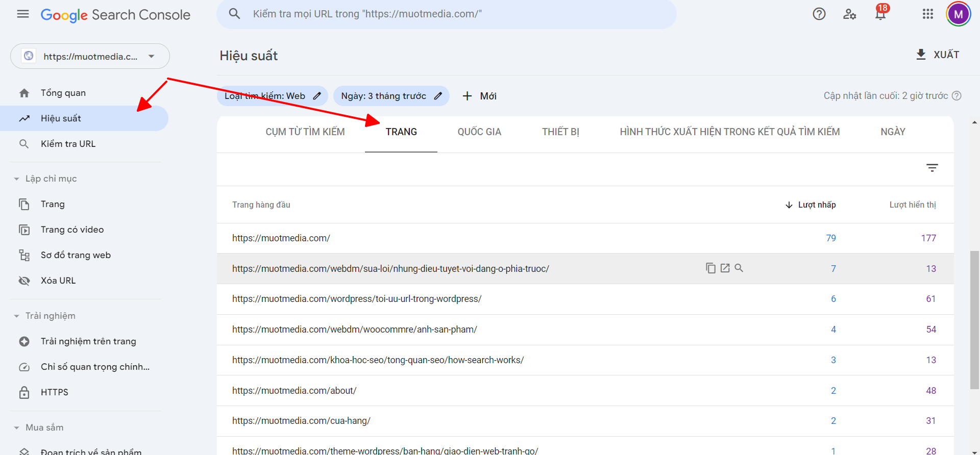Click the Trang hàng đầu column header
This screenshot has width=980, height=455.
[x=261, y=205]
